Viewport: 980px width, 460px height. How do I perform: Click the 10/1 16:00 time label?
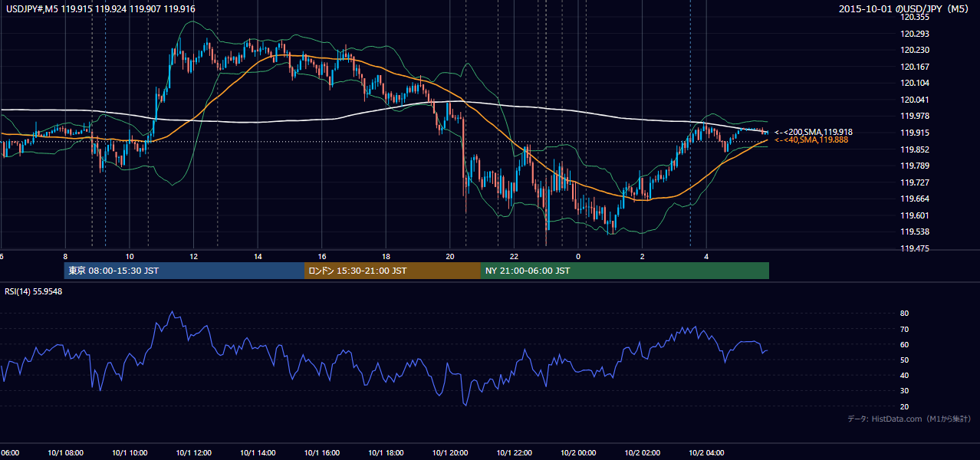(321, 453)
